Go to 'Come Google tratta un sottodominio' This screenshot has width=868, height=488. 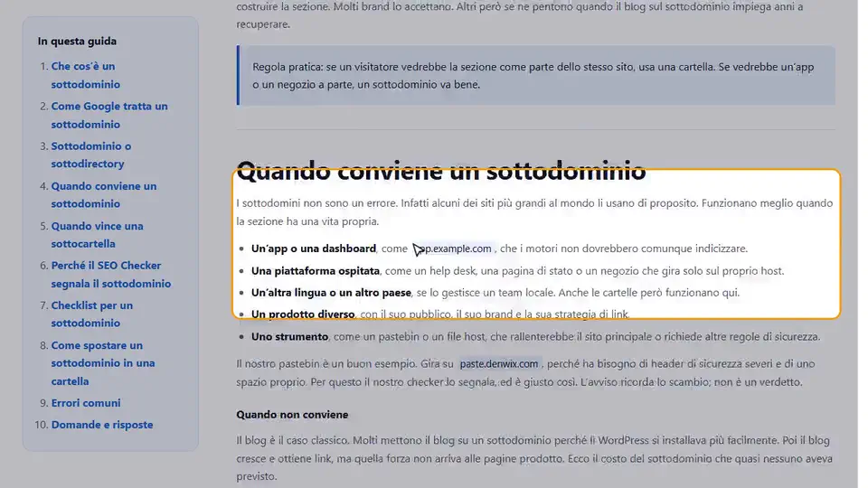pyautogui.click(x=109, y=115)
